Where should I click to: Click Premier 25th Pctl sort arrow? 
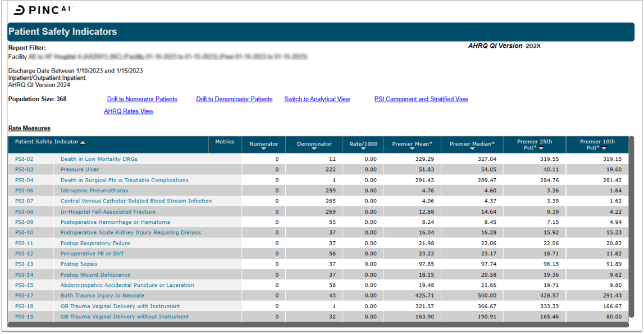coord(541,148)
